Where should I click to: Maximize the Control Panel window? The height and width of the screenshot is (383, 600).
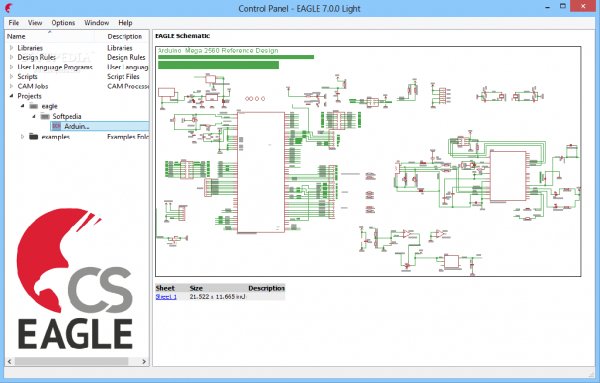tap(563, 7)
